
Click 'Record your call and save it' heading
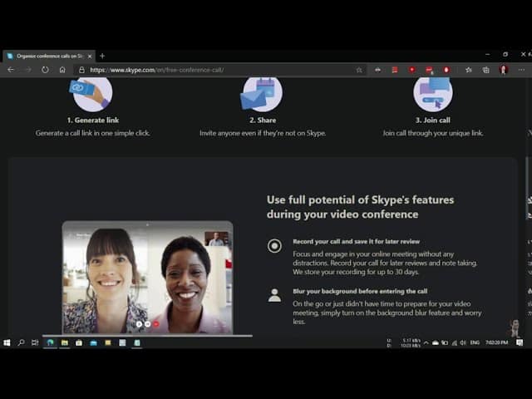[x=357, y=242]
